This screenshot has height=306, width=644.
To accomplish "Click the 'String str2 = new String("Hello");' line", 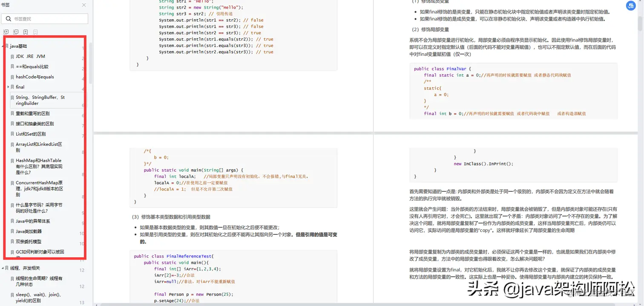I will click(x=201, y=7).
